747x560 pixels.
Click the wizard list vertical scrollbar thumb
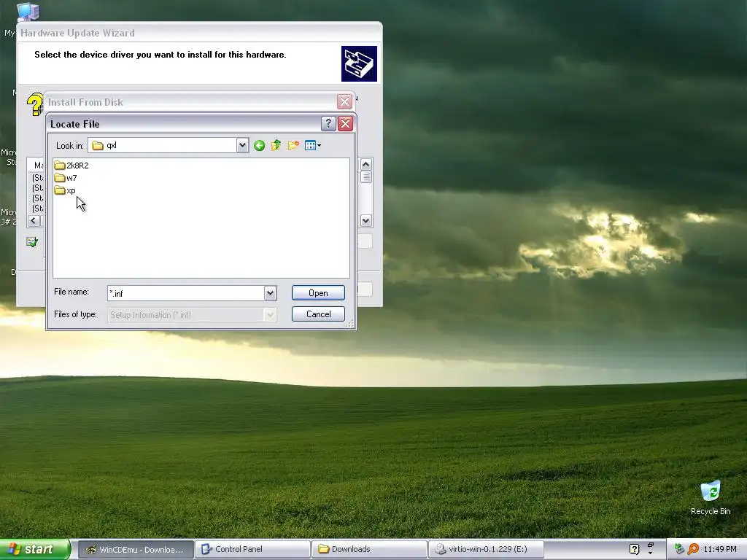point(366,177)
